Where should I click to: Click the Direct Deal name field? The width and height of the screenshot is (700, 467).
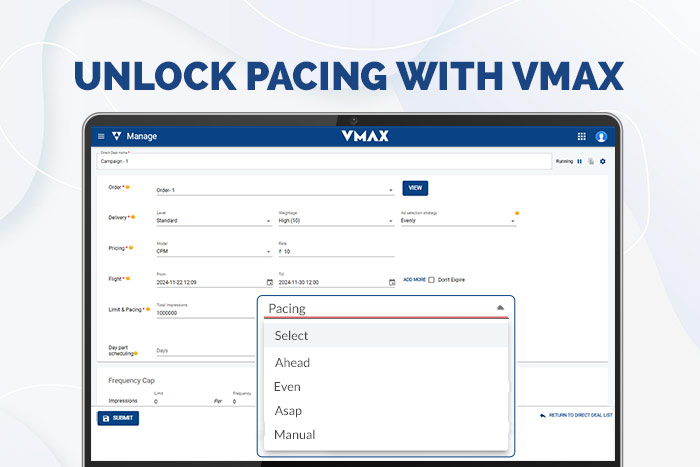324,161
